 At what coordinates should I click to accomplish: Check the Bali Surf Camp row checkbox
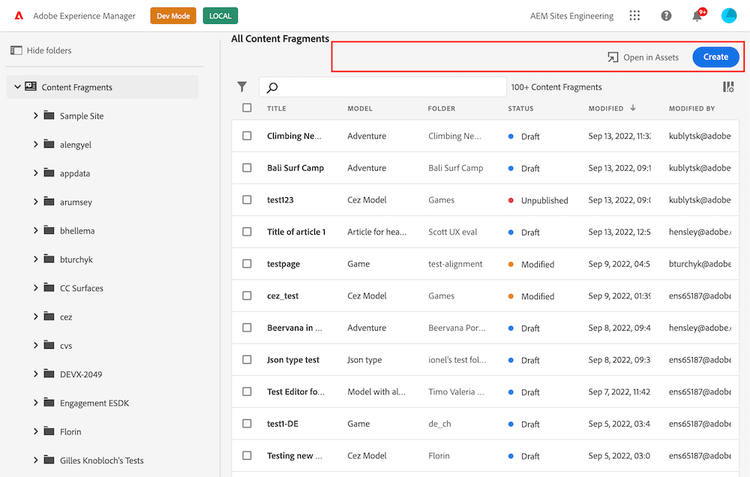[x=247, y=168]
